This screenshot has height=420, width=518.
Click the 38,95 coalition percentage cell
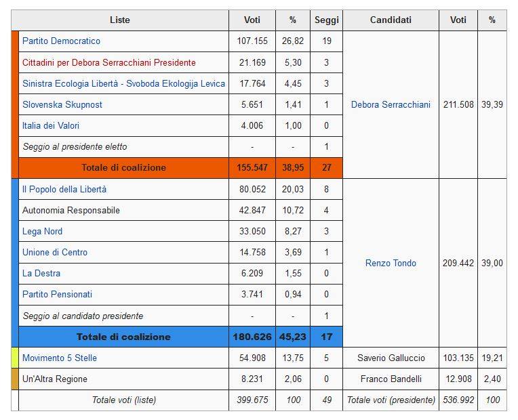click(293, 168)
